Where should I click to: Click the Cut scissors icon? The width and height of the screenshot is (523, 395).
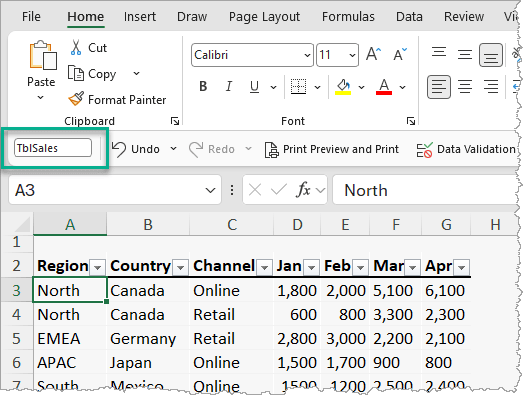76,47
